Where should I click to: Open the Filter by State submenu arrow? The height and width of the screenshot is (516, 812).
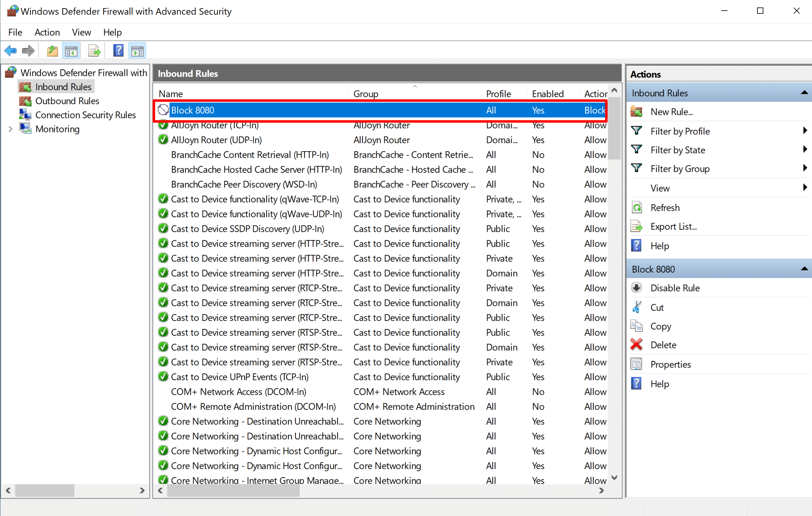pyautogui.click(x=805, y=149)
